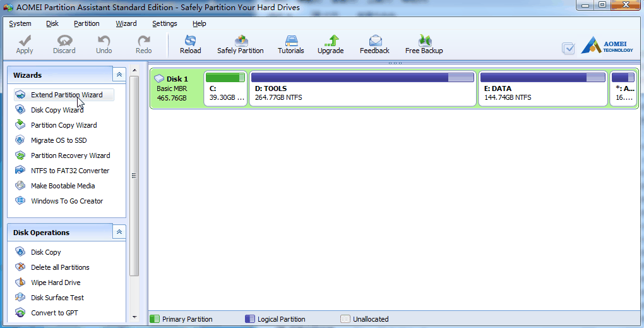Open Safely Partition from the toolbar
Screen dimensions: 644x328
tap(241, 44)
